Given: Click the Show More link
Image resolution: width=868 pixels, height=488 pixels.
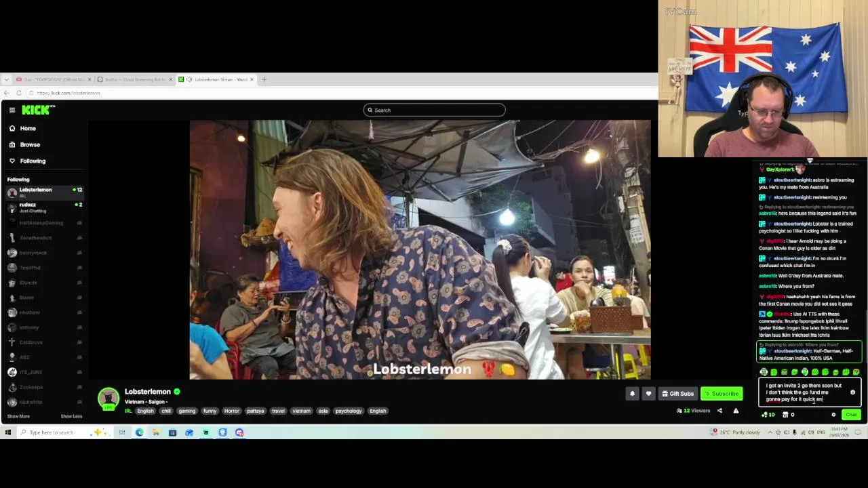Looking at the screenshot, I should tap(18, 416).
